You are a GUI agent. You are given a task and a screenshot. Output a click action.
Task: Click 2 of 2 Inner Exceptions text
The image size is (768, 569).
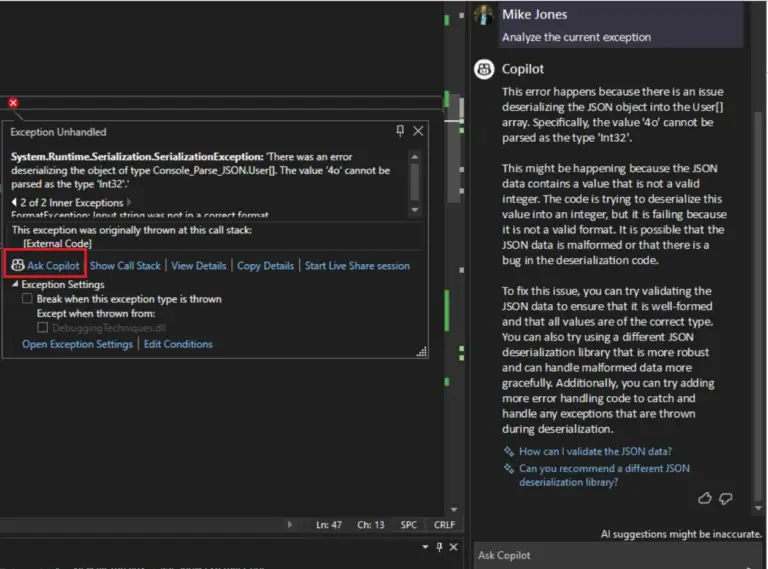tap(72, 202)
